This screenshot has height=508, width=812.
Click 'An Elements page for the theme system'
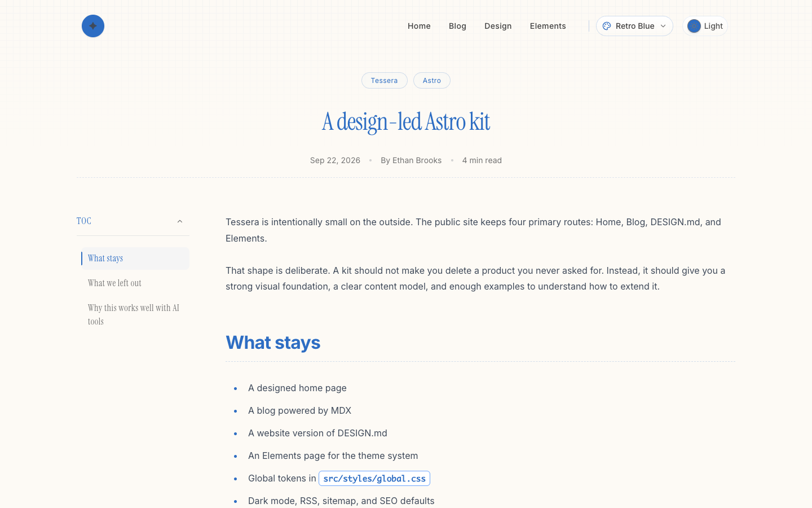point(333,456)
